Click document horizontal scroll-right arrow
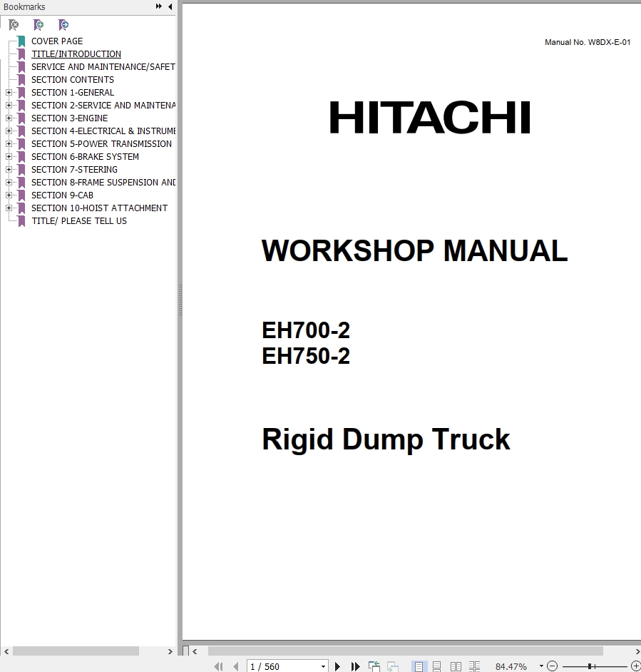Screen dimensions: 641x672 (637, 651)
